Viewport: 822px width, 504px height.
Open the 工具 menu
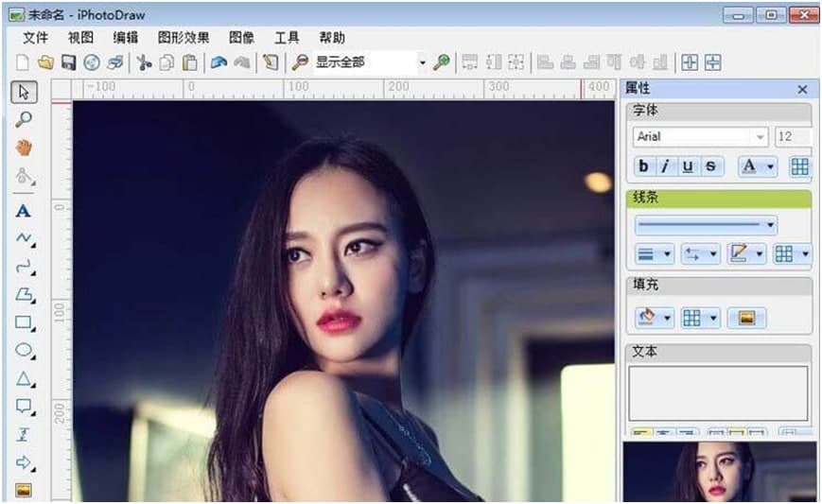(x=287, y=38)
